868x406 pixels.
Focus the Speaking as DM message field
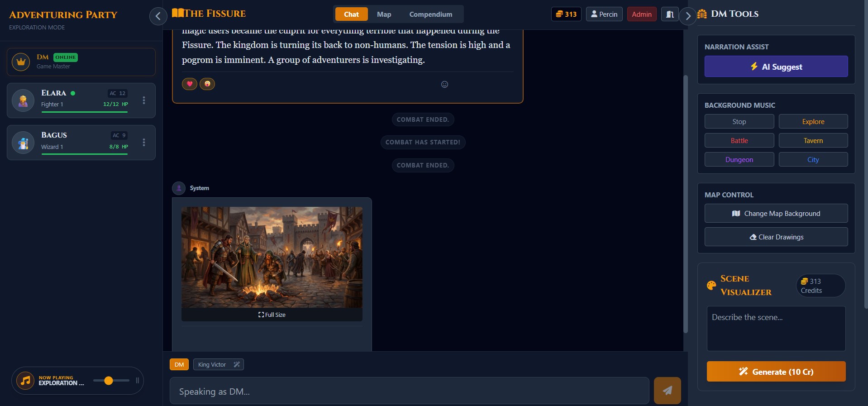point(409,391)
